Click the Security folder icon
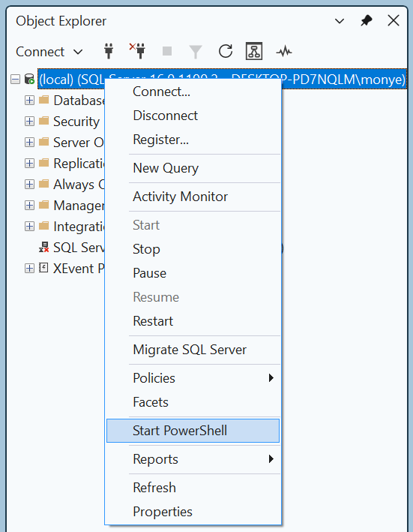413x532 pixels. click(x=43, y=121)
